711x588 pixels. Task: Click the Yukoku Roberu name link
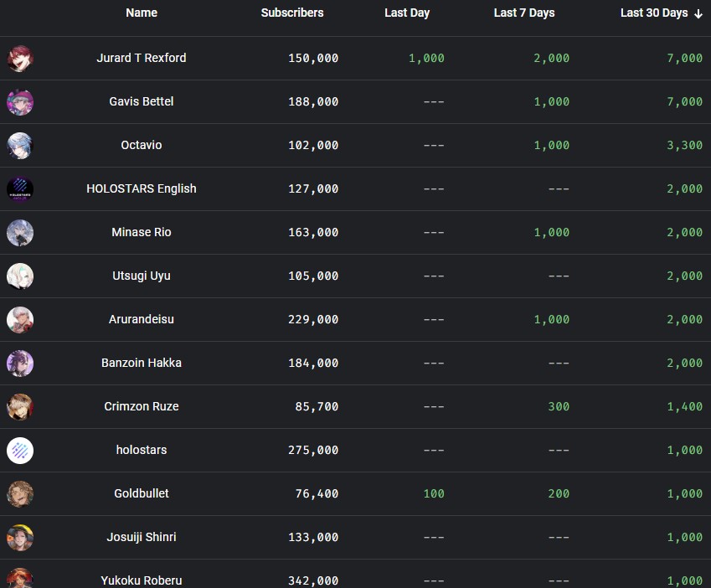(x=142, y=580)
